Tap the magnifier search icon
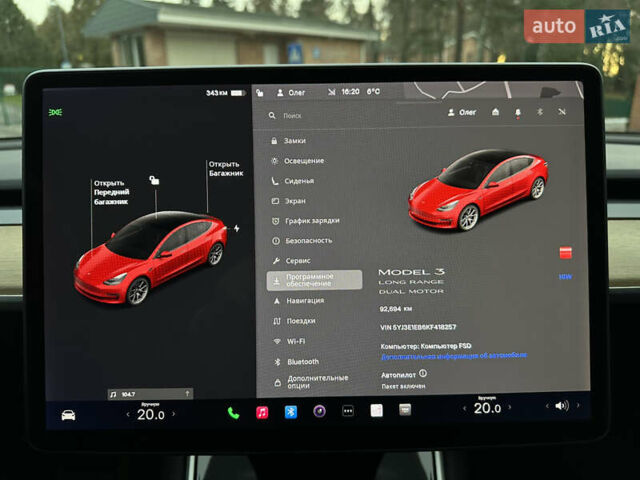 point(272,116)
